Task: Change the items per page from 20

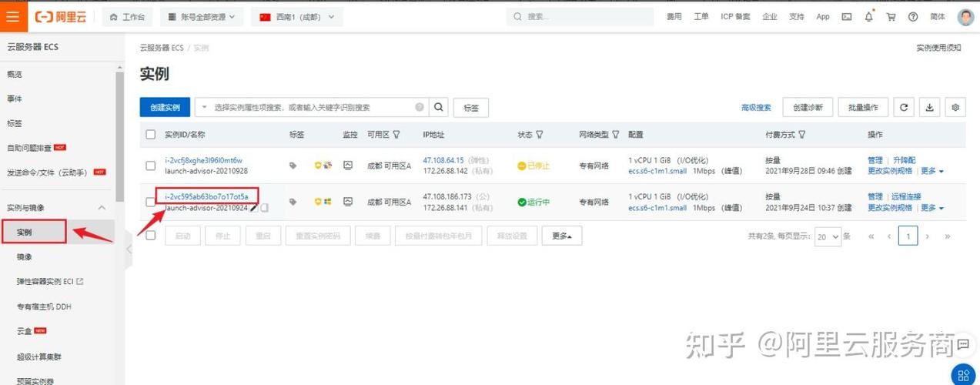Action: pos(828,237)
